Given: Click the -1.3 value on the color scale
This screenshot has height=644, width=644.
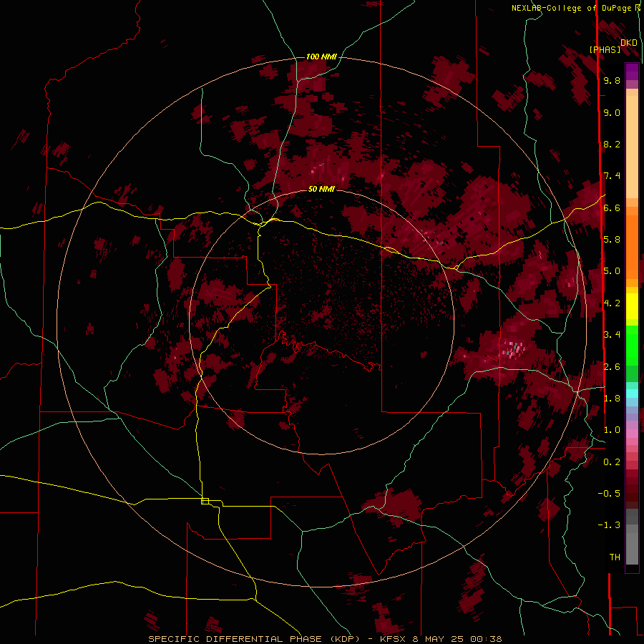Looking at the screenshot, I should (609, 525).
